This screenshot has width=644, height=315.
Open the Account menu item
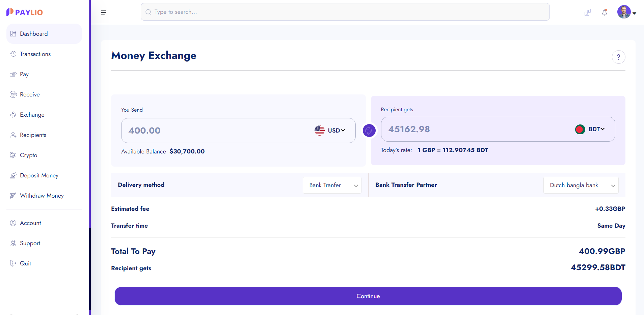tap(44, 223)
